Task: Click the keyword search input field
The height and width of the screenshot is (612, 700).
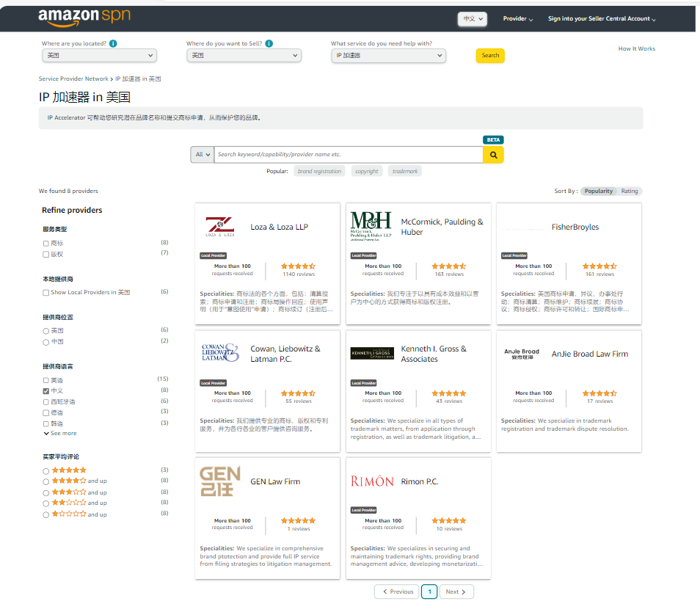Action: pos(349,155)
